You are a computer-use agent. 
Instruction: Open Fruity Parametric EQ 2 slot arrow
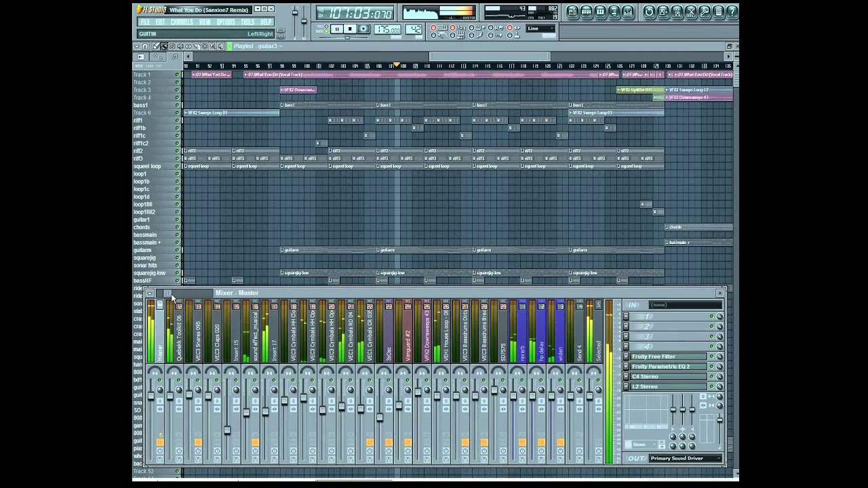626,367
